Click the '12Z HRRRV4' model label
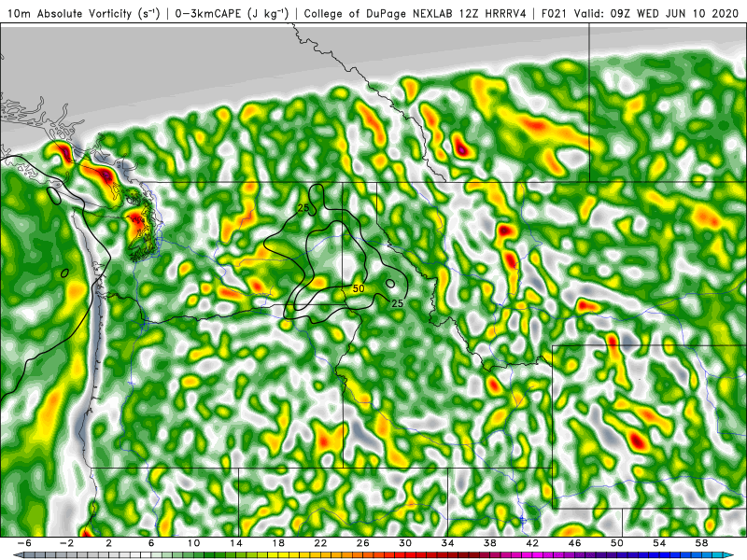 point(493,13)
